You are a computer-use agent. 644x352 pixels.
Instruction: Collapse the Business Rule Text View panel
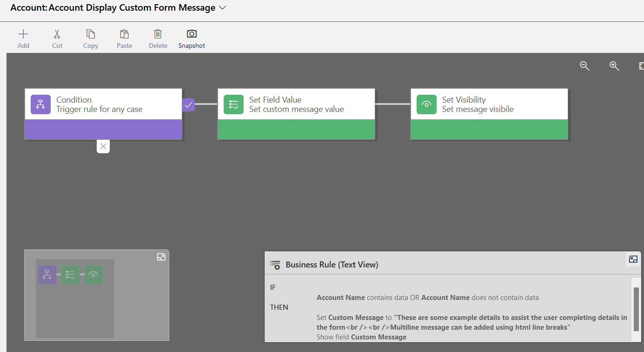[633, 259]
